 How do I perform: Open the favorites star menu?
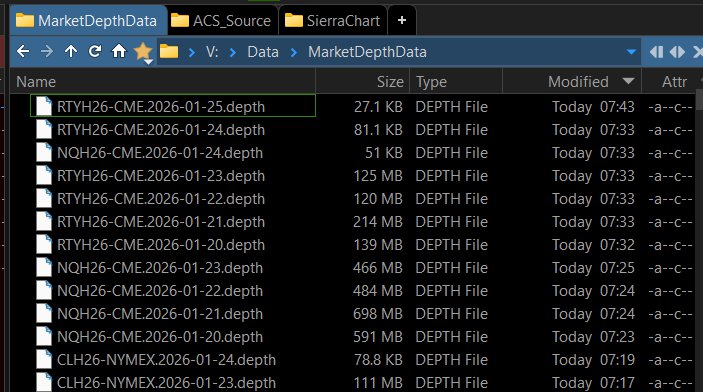point(143,52)
